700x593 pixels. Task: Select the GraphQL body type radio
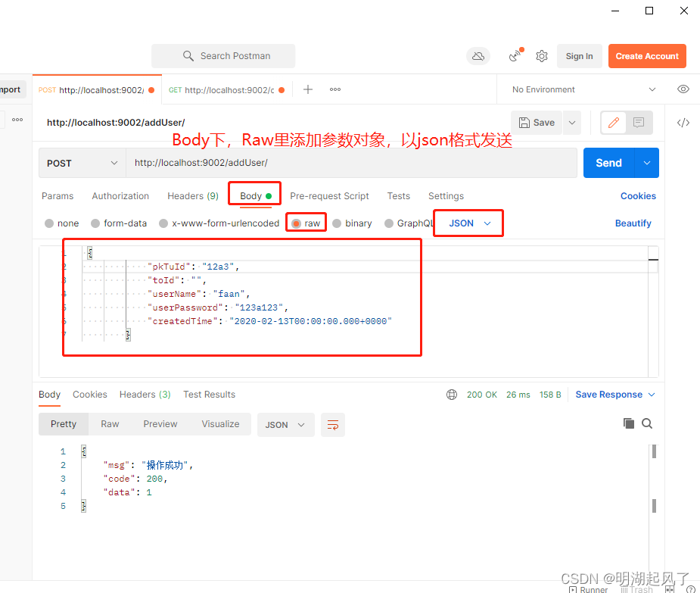pos(389,223)
